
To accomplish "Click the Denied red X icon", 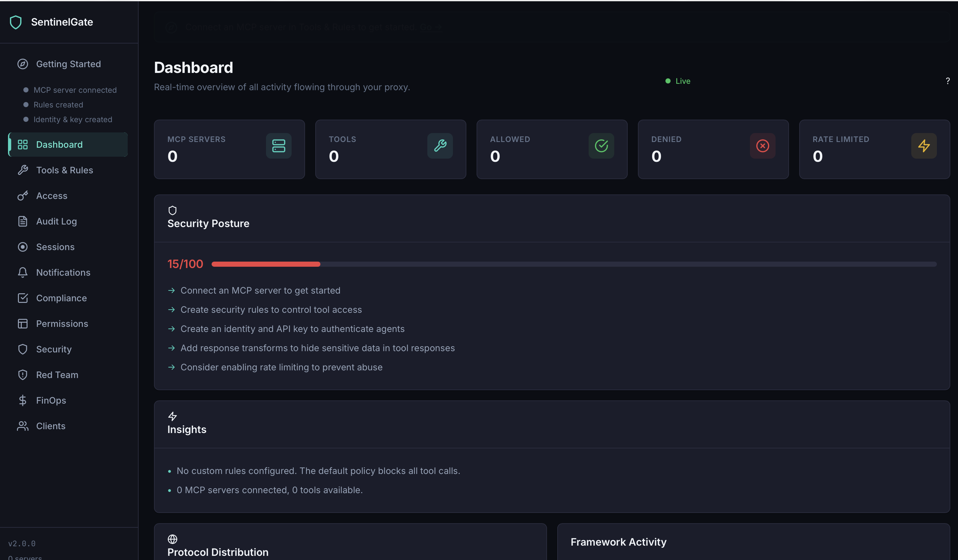I will point(762,146).
